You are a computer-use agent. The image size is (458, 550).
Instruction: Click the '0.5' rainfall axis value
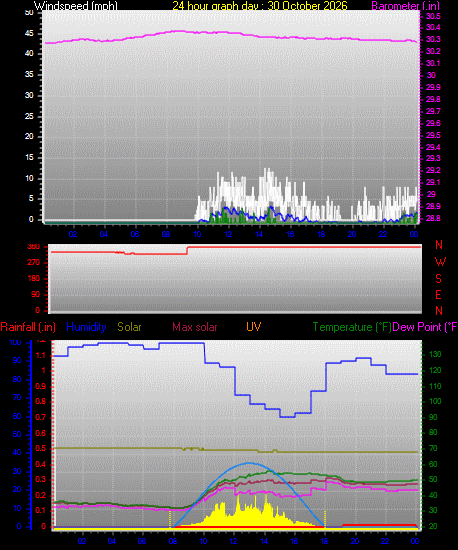(41, 449)
